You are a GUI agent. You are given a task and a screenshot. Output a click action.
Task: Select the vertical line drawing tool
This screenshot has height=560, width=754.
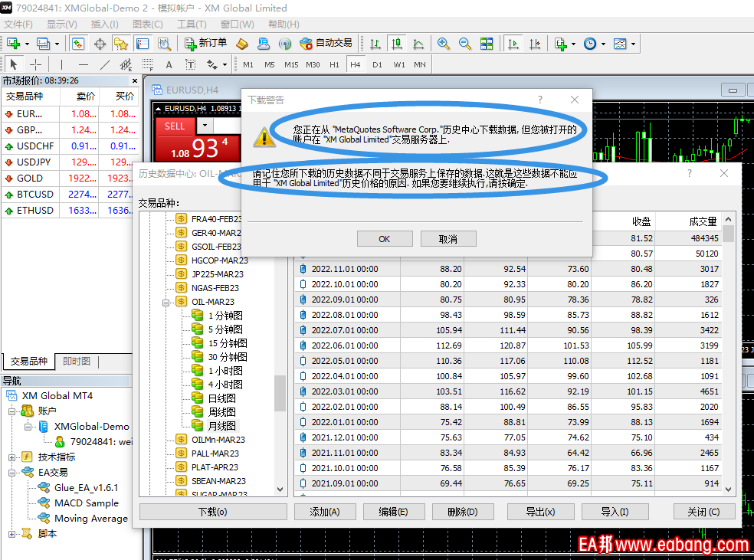pyautogui.click(x=61, y=64)
